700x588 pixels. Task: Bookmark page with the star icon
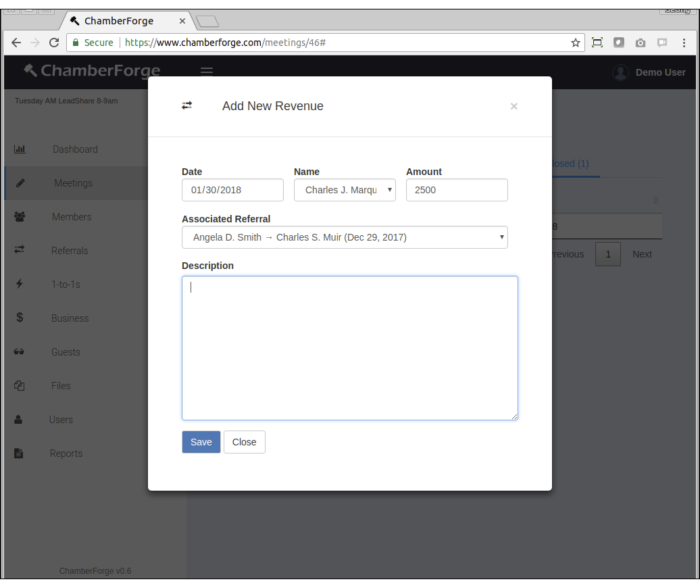point(575,43)
